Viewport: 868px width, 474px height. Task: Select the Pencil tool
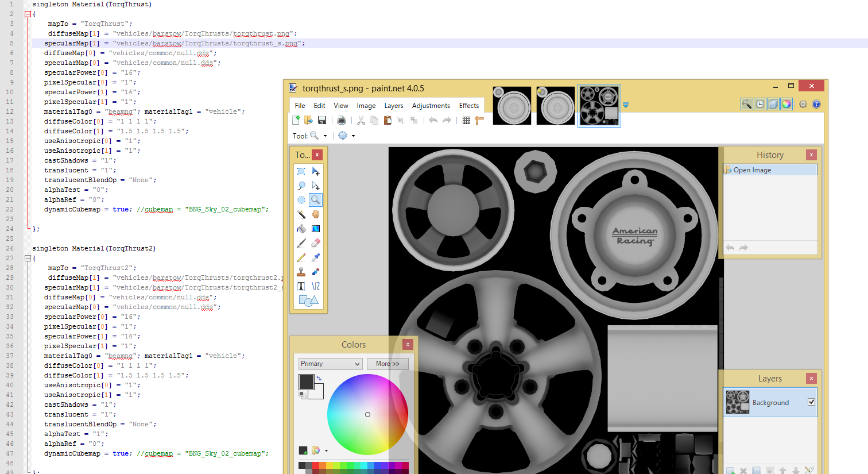point(301,257)
